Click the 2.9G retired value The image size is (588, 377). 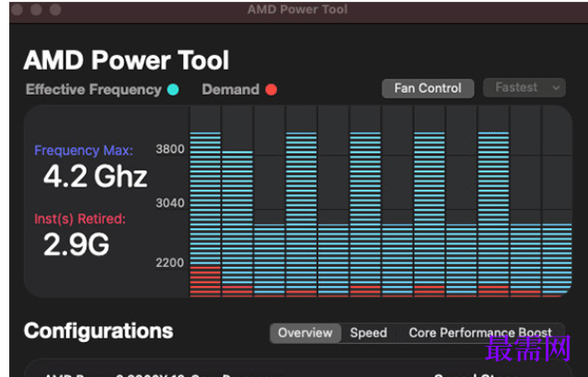click(76, 245)
